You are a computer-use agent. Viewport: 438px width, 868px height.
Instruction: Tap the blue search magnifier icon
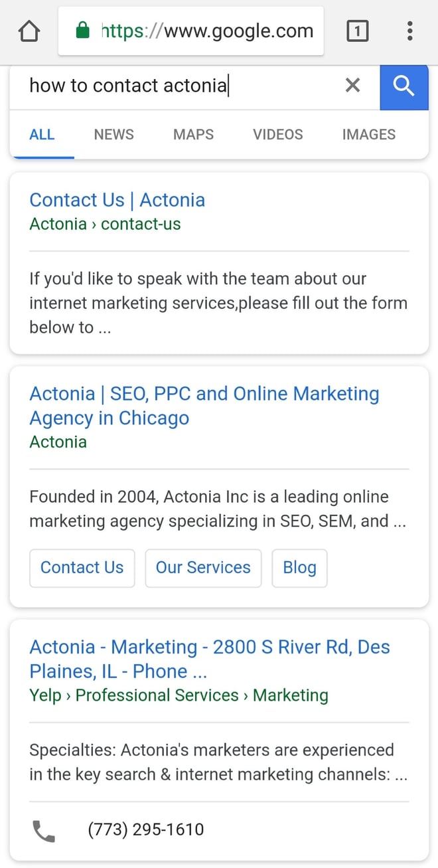[x=403, y=87]
